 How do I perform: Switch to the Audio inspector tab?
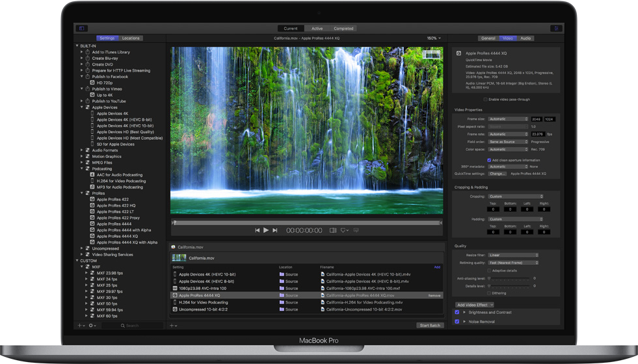(x=525, y=38)
